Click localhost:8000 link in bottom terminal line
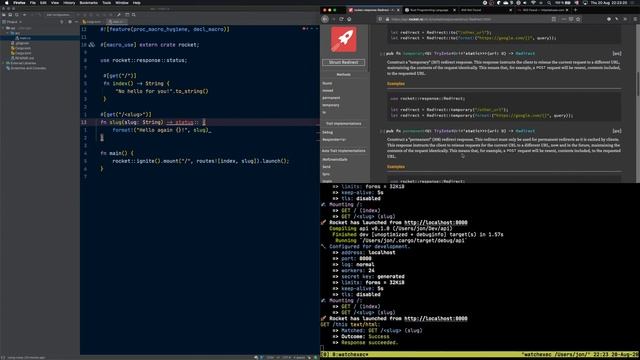The height and width of the screenshot is (360, 640). click(436, 319)
